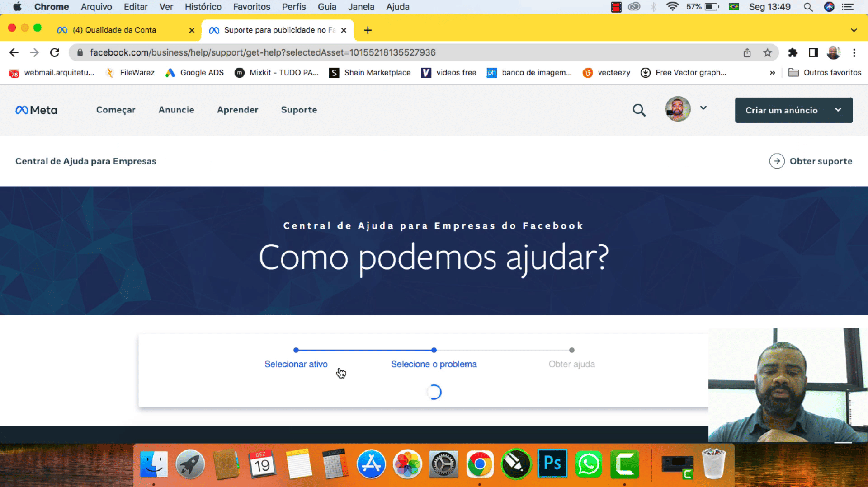868x487 pixels.
Task: Click the Meta logo in header
Action: tap(36, 110)
